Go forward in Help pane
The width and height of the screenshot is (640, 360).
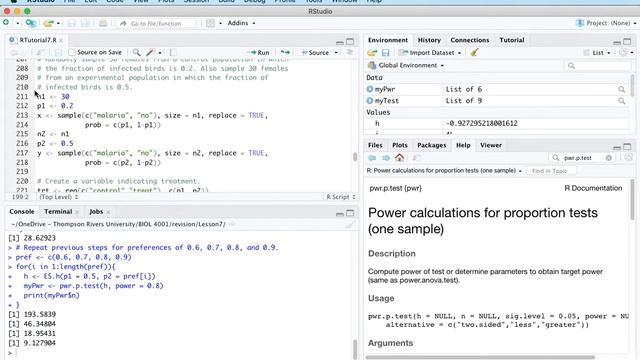click(386, 158)
